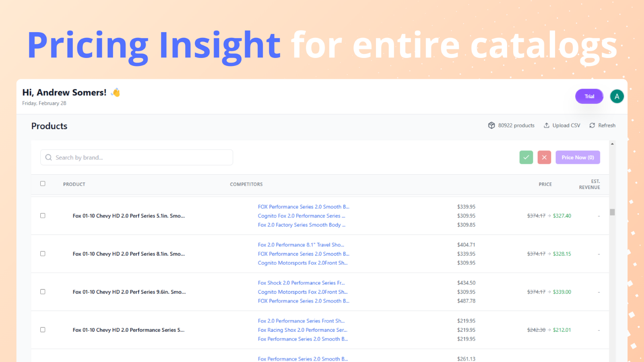Click competitor price $487.78

pyautogui.click(x=466, y=301)
